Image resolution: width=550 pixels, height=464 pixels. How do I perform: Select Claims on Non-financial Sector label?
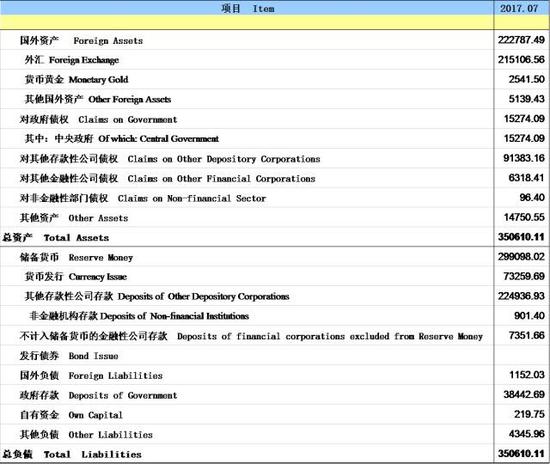click(x=143, y=198)
